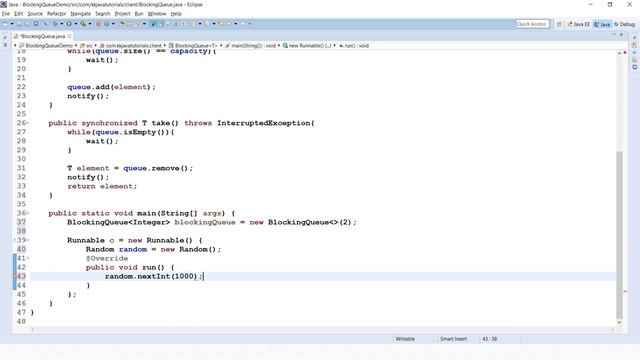Image resolution: width=640 pixels, height=360 pixels.
Task: Open the Navigate menu
Action: click(80, 13)
